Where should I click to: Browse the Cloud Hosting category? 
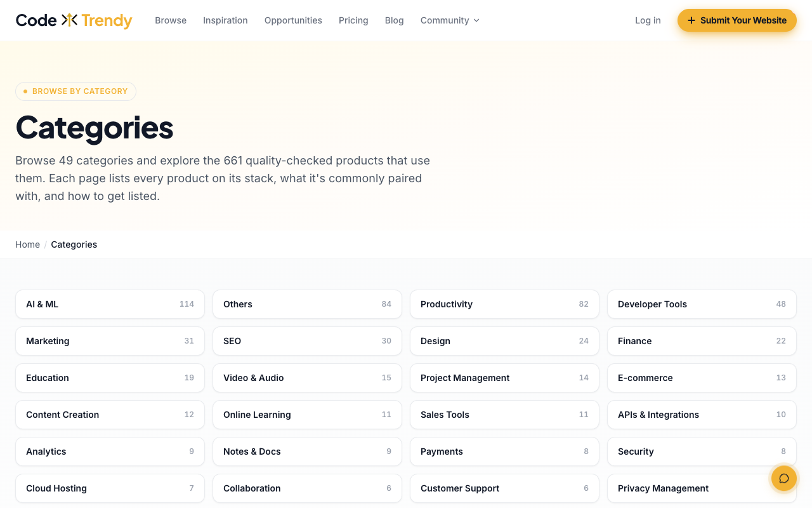[110, 488]
